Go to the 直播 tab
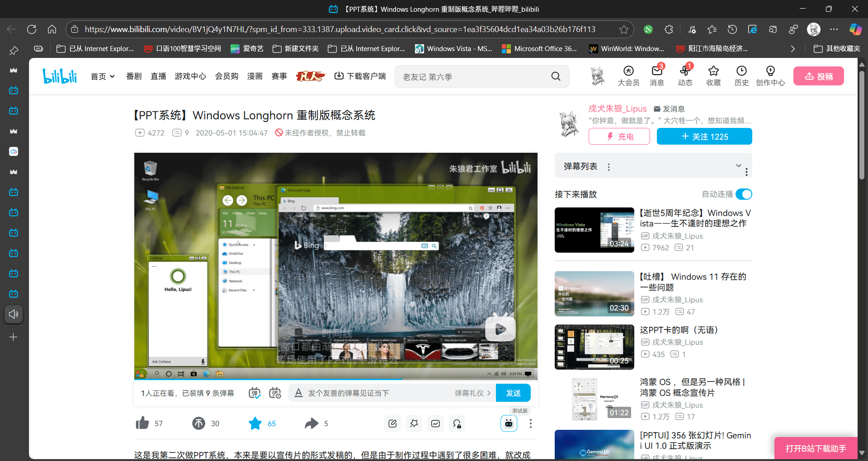Screen dimensions: 868x461 coord(158,76)
